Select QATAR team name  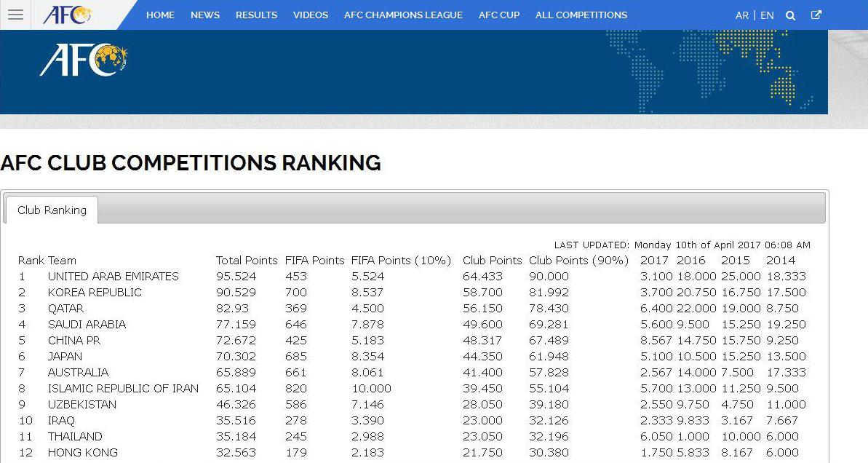(x=66, y=309)
